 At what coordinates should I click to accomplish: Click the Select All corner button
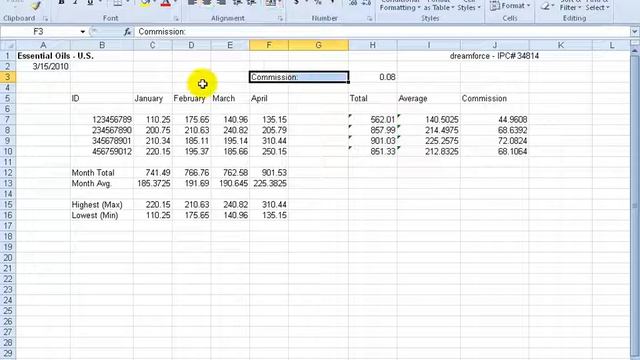[8, 45]
